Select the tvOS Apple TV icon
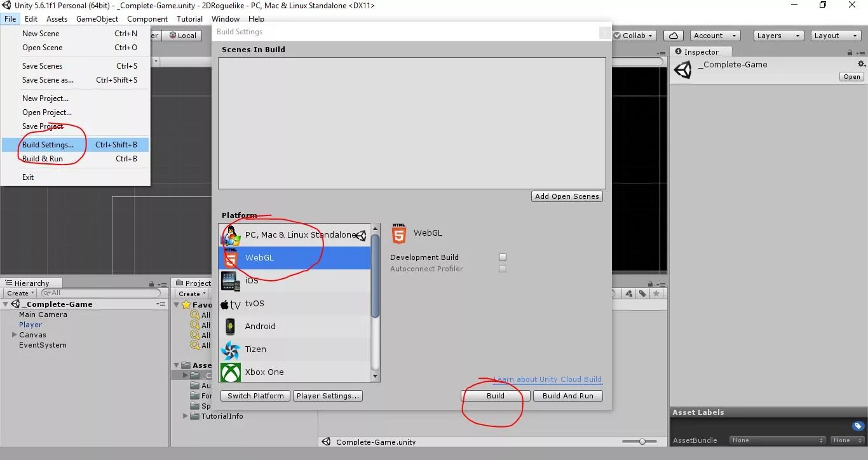868x460 pixels. click(231, 304)
